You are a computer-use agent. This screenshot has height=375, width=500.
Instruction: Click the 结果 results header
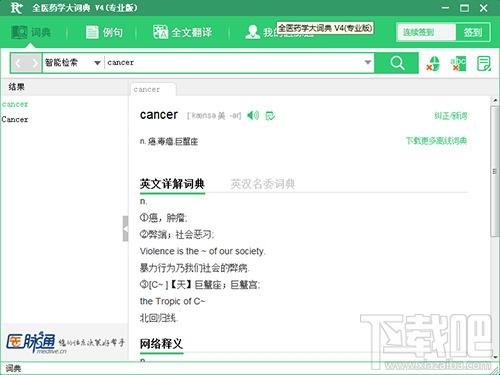[16, 87]
